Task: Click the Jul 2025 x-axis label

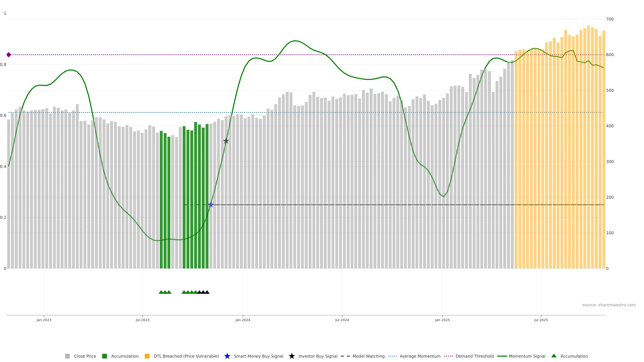Action: [x=541, y=320]
